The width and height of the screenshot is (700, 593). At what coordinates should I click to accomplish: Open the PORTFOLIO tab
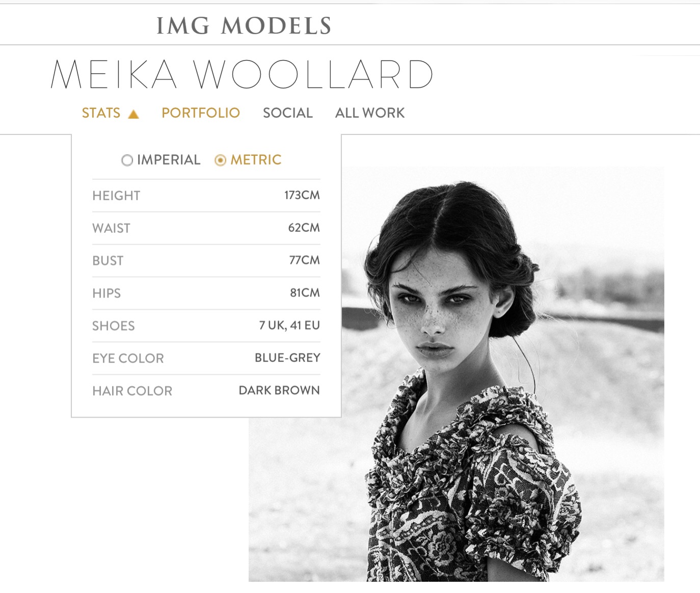point(201,113)
